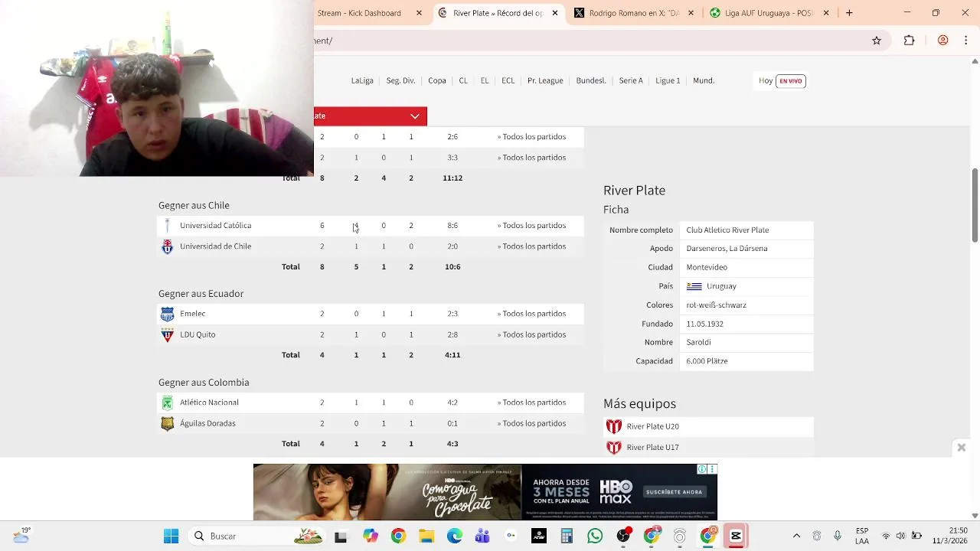
Task: Click the River Plate U20 crest
Action: click(614, 426)
